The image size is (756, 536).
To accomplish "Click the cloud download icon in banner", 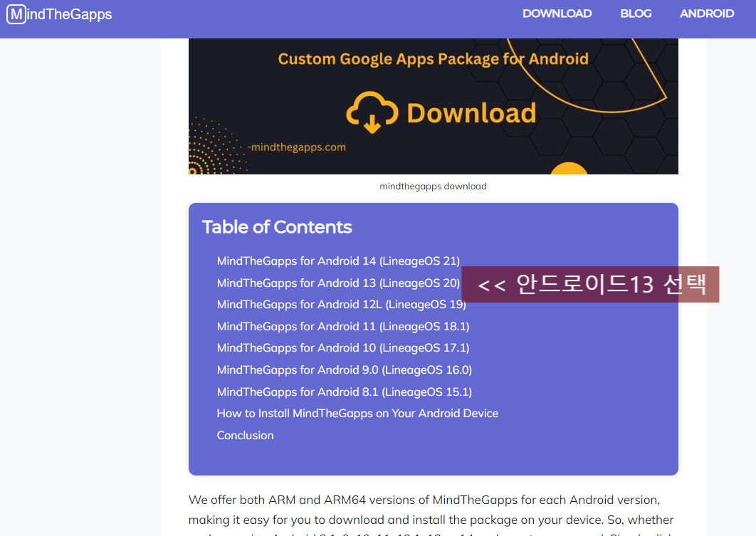I will [x=372, y=112].
